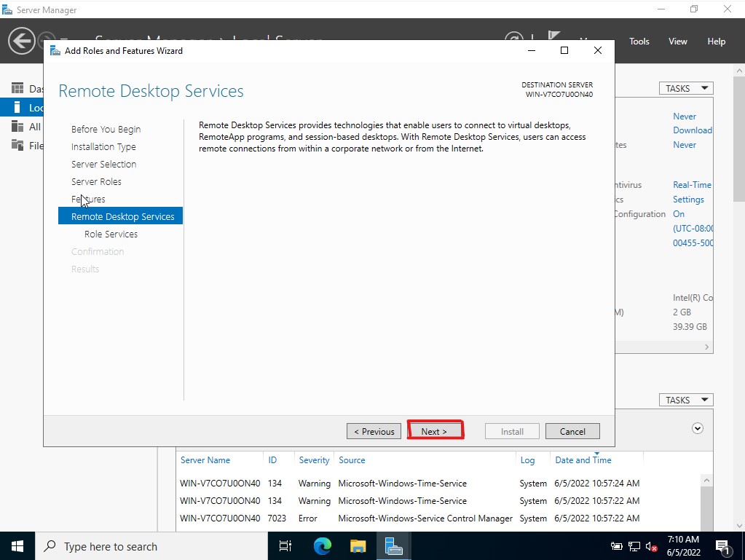Viewport: 745px width, 560px height.
Task: Select Local Server icon in sidebar
Action: coord(17,107)
